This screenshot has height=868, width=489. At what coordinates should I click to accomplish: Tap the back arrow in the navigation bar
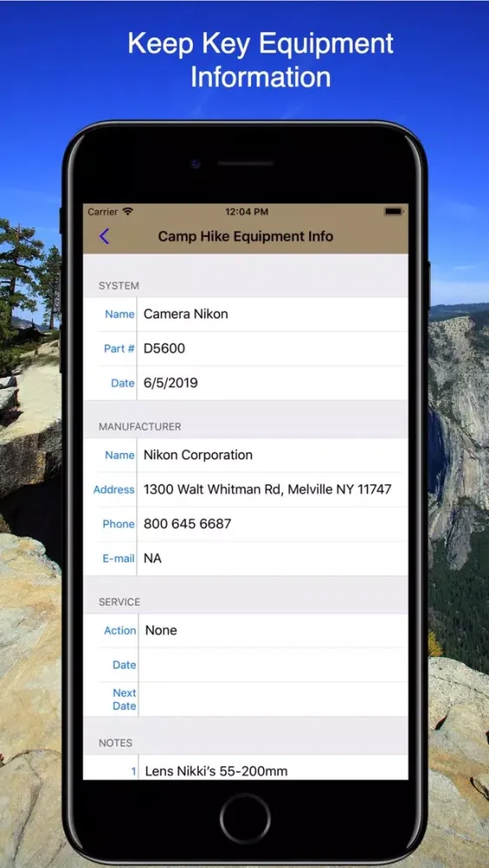click(x=104, y=236)
